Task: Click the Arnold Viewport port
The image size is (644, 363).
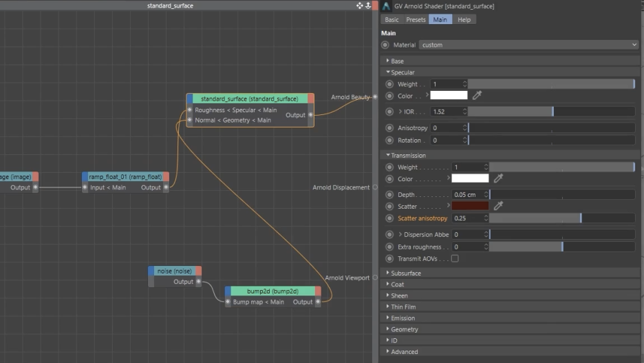Action: (375, 278)
